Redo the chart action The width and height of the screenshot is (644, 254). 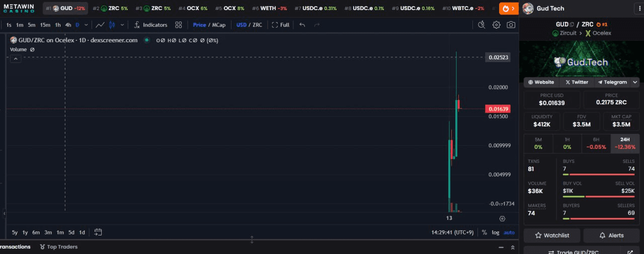(316, 25)
